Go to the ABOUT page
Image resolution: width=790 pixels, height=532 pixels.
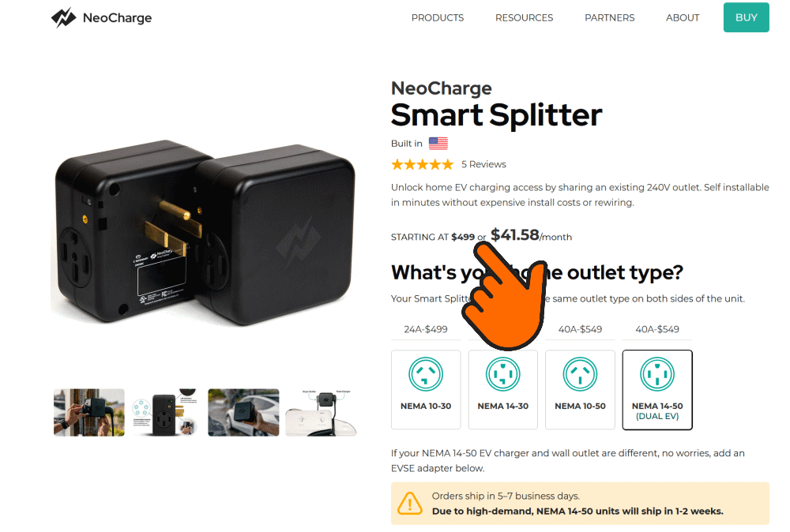[683, 17]
